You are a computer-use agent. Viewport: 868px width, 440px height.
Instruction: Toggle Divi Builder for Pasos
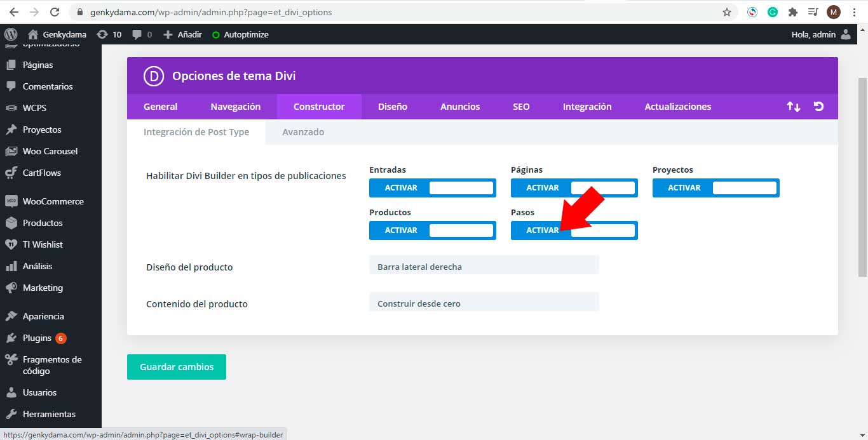pyautogui.click(x=574, y=230)
